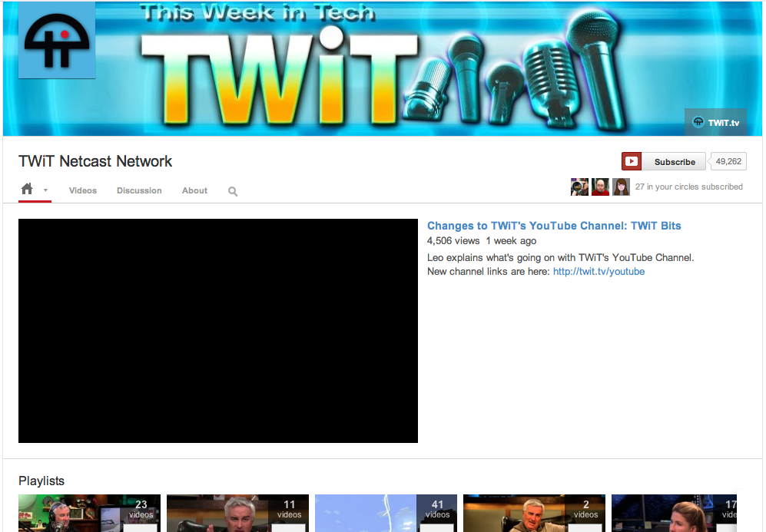Select the 41 videos playlist thumbnail

386,513
